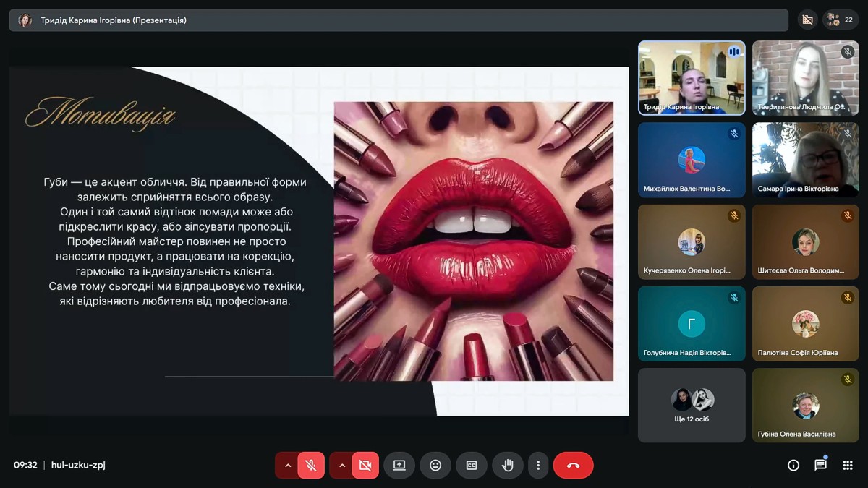Open the 'Ще 12 осіб' tile
Viewport: 868px width, 488px height.
pyautogui.click(x=692, y=405)
